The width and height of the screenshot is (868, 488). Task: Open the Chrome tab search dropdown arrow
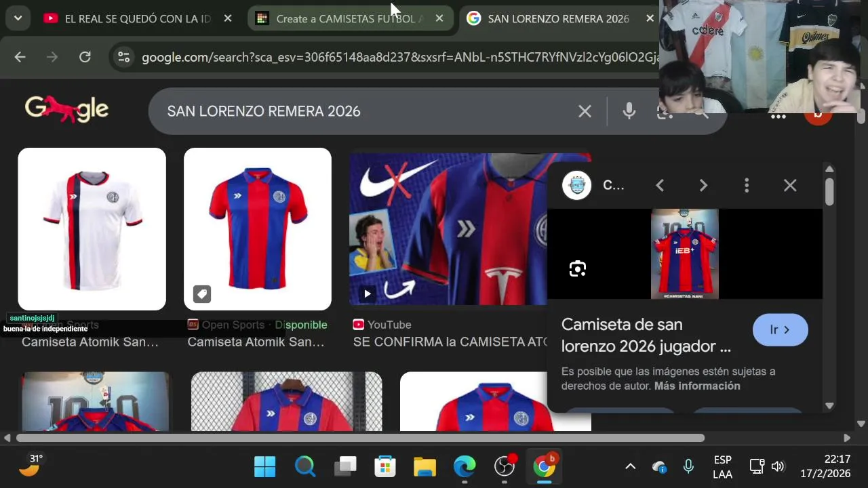18,18
